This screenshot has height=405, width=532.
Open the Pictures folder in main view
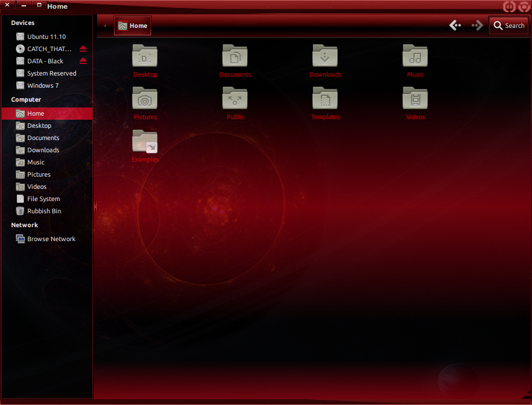pos(145,98)
